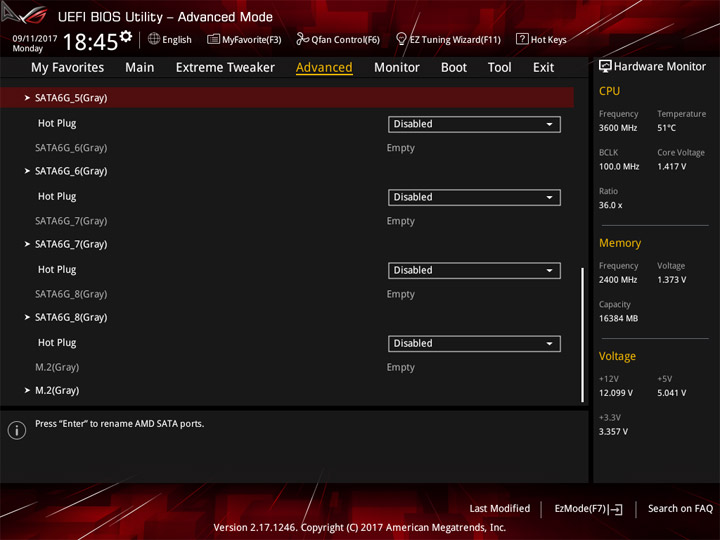Go to the Boot tab
Viewport: 720px width, 540px height.
point(454,68)
